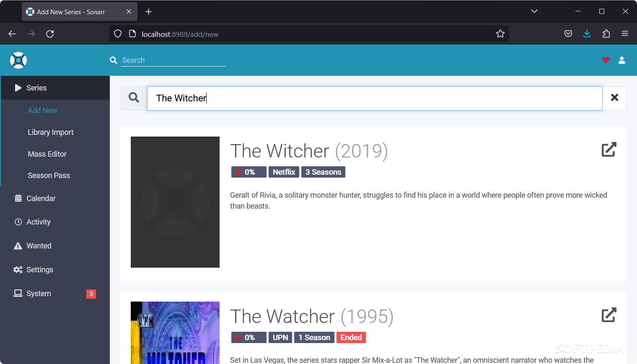
Task: Click the 0% rating label on The Witcher
Action: [x=249, y=172]
